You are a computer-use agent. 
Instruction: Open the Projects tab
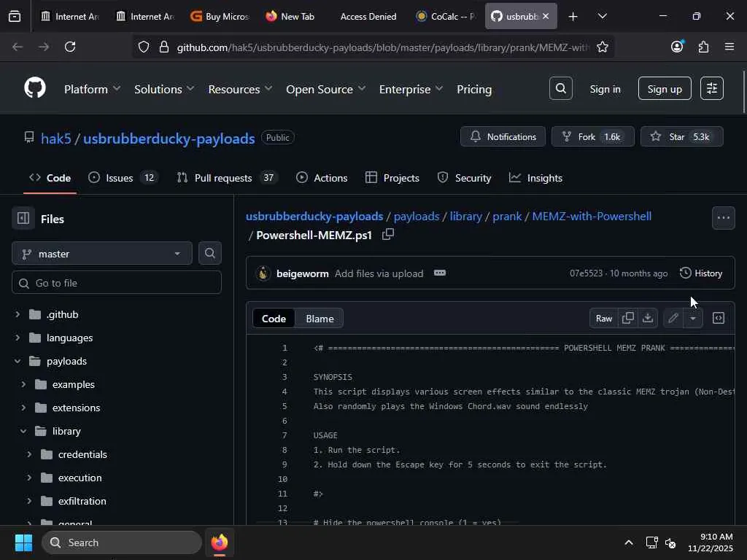pos(392,178)
